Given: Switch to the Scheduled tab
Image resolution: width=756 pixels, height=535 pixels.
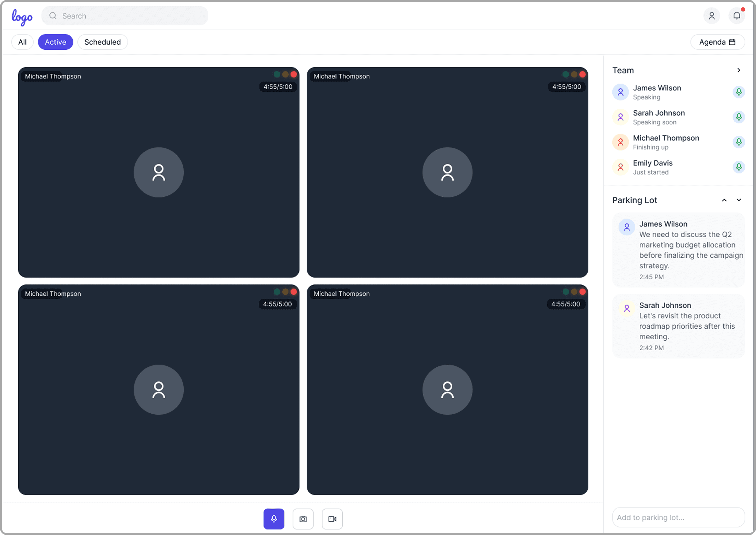Looking at the screenshot, I should (x=102, y=42).
